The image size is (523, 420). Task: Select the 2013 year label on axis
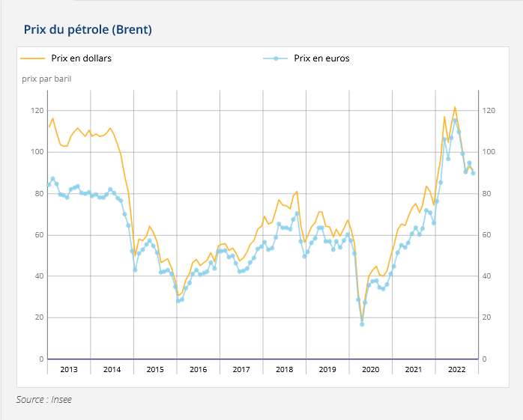coord(69,369)
